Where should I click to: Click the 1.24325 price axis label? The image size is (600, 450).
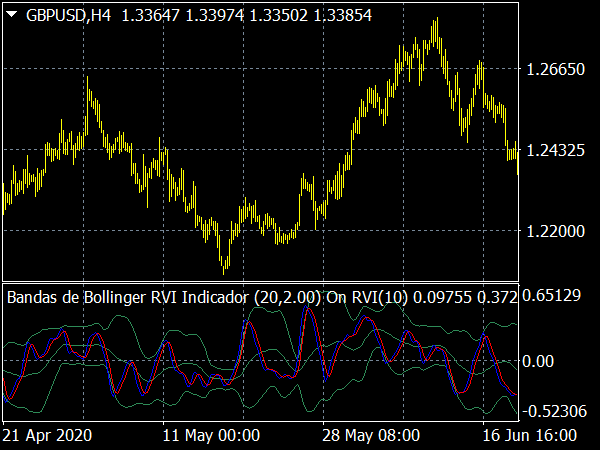pyautogui.click(x=555, y=150)
